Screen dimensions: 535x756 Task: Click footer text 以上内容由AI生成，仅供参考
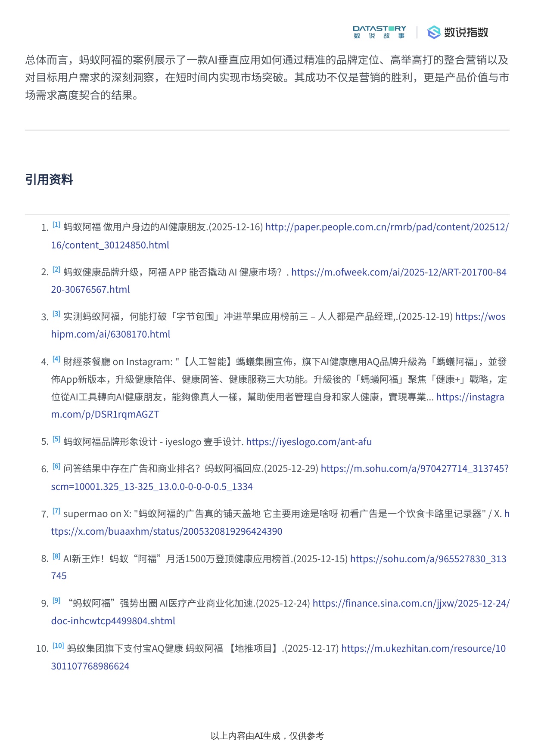click(x=267, y=736)
